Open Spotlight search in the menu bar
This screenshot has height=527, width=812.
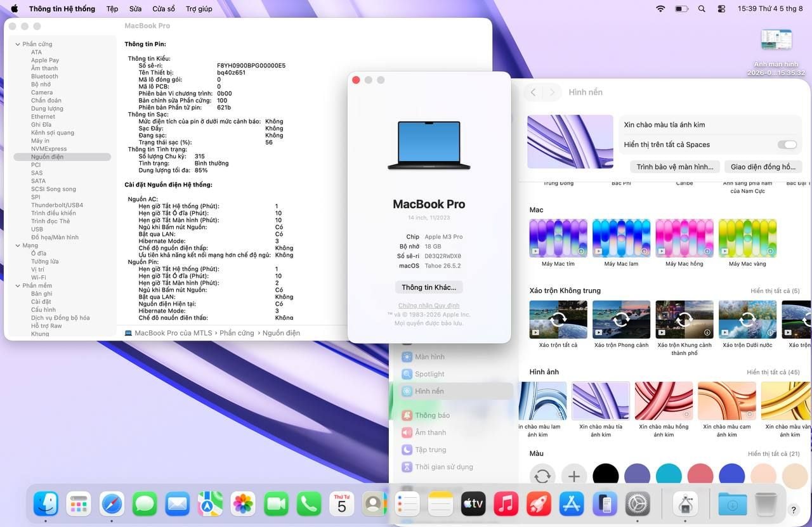click(702, 9)
